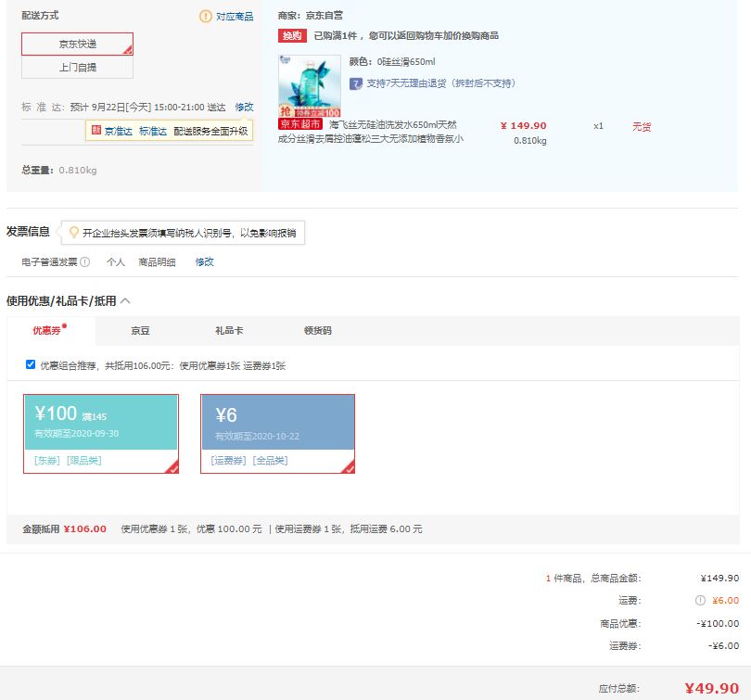Viewport: 751px width, 700px height.
Task: Click the 个人 invoice title text
Action: coord(115,261)
